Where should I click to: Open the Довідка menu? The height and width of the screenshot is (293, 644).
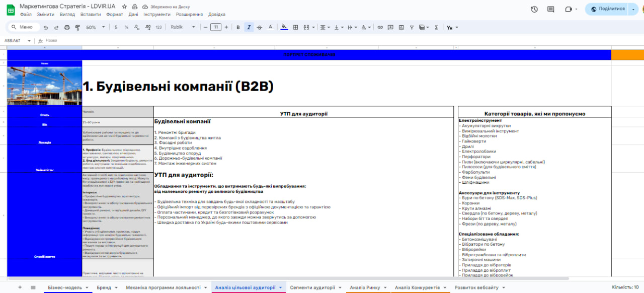pos(217,15)
